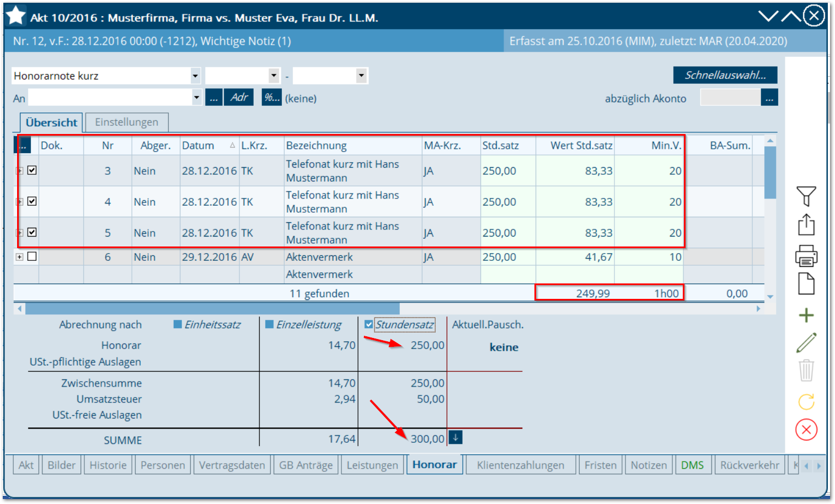Viewport: 835px width, 504px height.
Task: Click the Wichtige Notiz (1) text
Action: [x=245, y=41]
